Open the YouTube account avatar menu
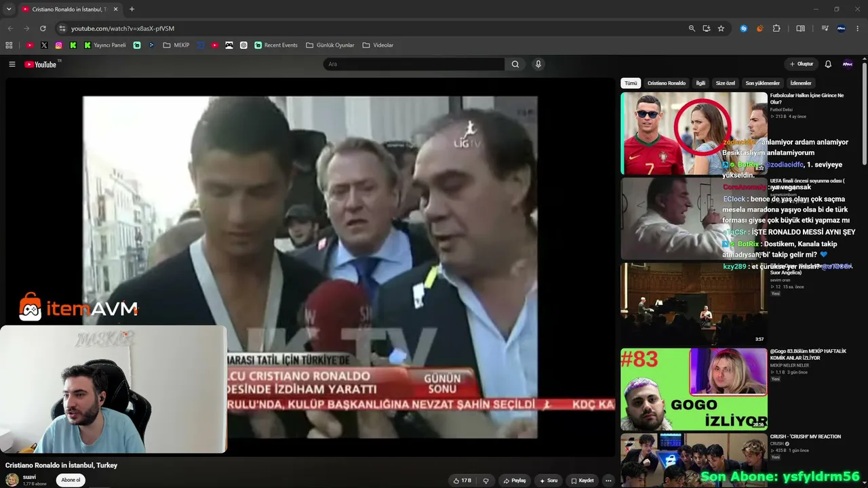 [848, 64]
